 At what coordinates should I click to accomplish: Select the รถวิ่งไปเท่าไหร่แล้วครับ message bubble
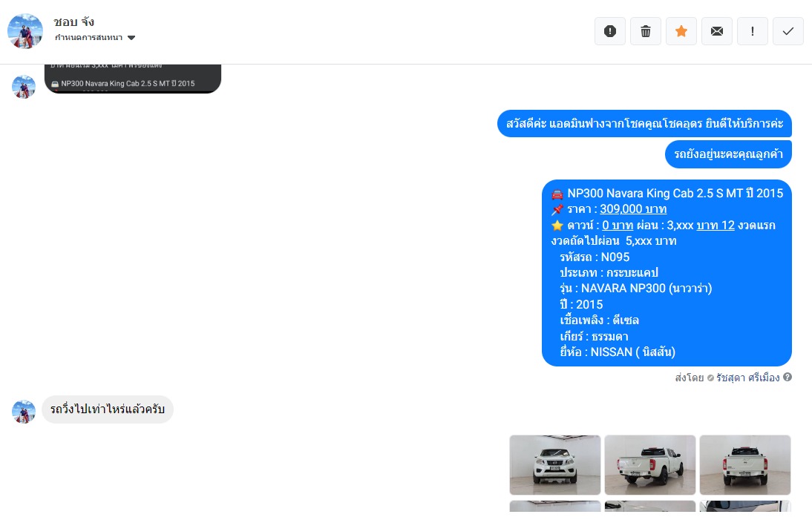click(x=108, y=409)
